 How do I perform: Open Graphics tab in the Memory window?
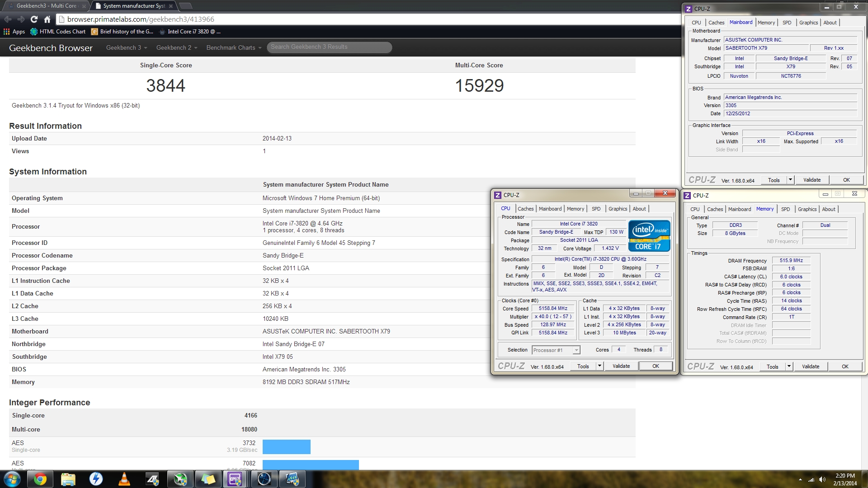tap(807, 209)
